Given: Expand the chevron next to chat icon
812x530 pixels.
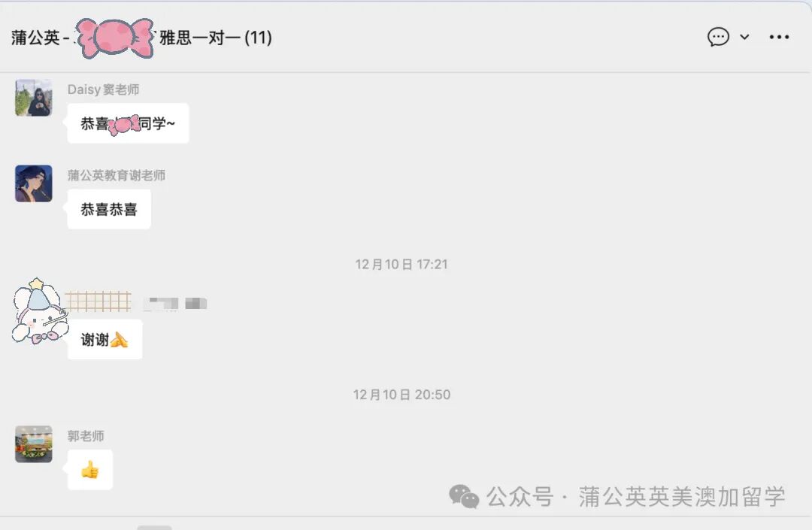Looking at the screenshot, I should click(744, 37).
